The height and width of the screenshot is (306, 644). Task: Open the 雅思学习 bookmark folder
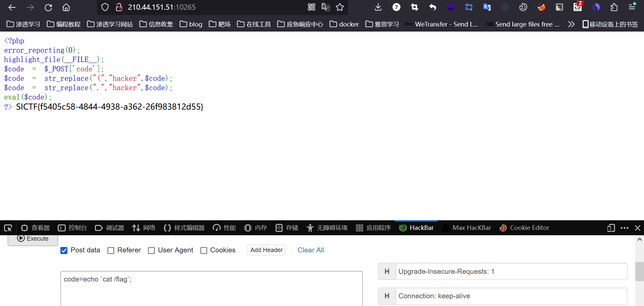382,24
